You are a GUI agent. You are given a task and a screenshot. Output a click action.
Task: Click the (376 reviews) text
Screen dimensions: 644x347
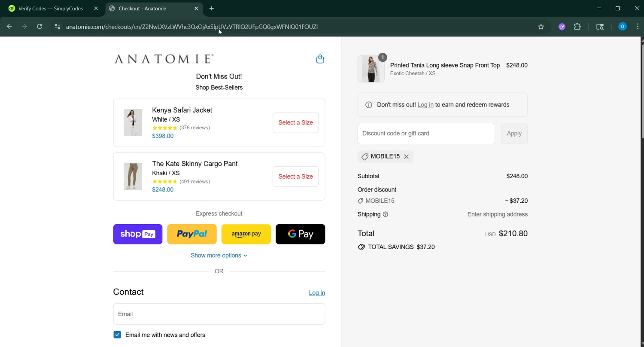[x=194, y=128]
